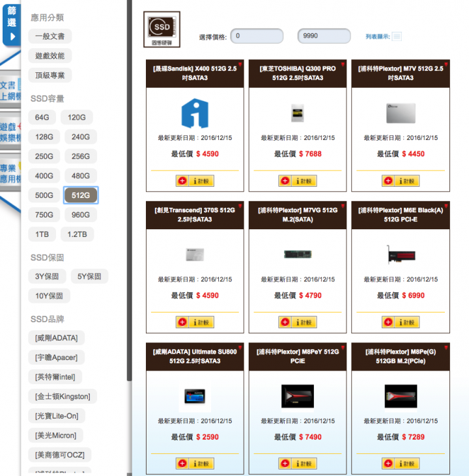Add Plextor M8PeY 512G with plus icon
Screen dimensions: 469x476
(285, 464)
